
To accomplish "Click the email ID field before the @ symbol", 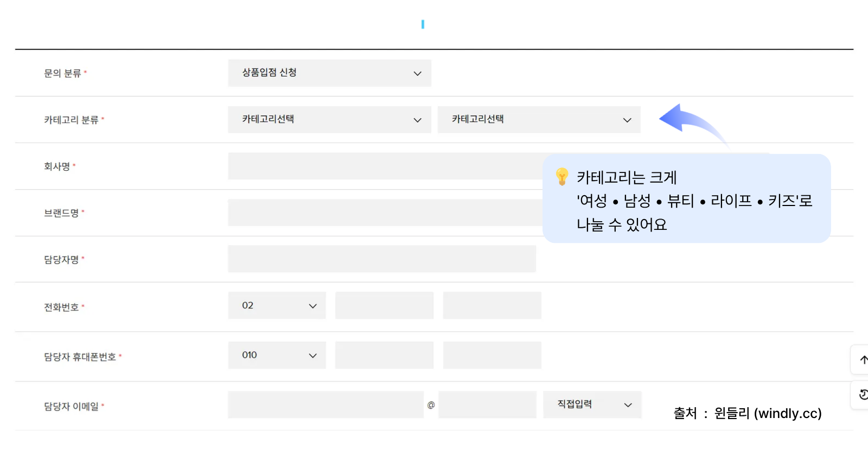I will [x=325, y=404].
